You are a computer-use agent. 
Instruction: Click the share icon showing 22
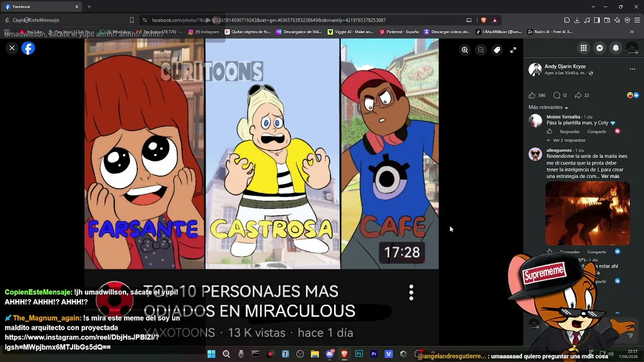(x=578, y=95)
